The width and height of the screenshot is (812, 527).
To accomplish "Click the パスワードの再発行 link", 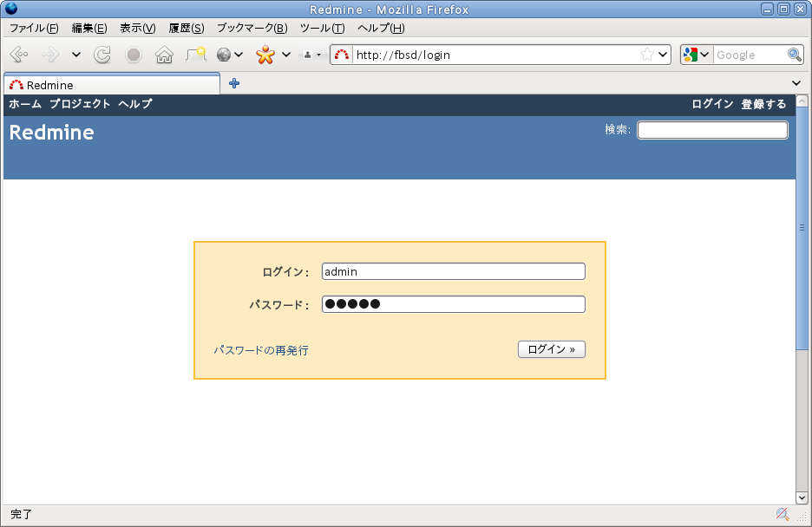I will point(261,350).
